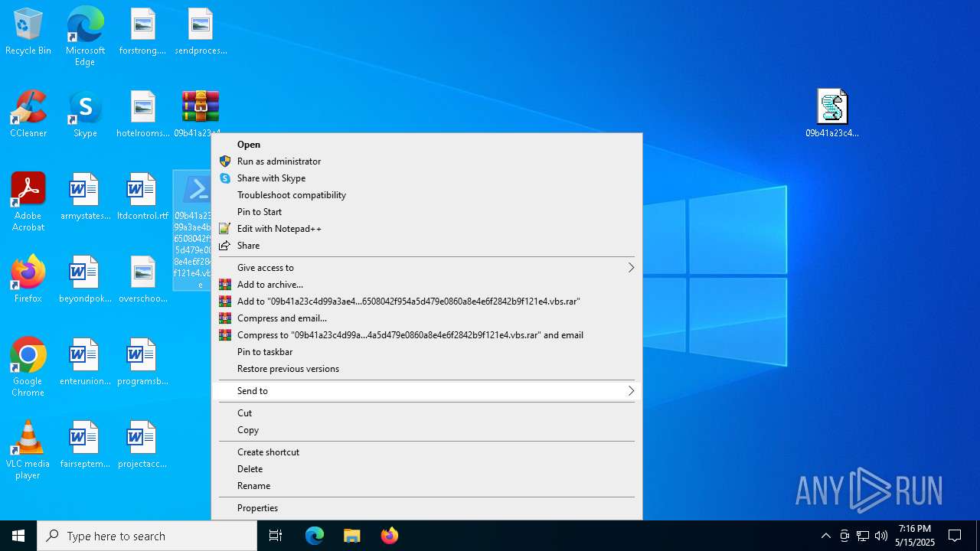Select the programsb Word document
980x551 pixels.
142,362
